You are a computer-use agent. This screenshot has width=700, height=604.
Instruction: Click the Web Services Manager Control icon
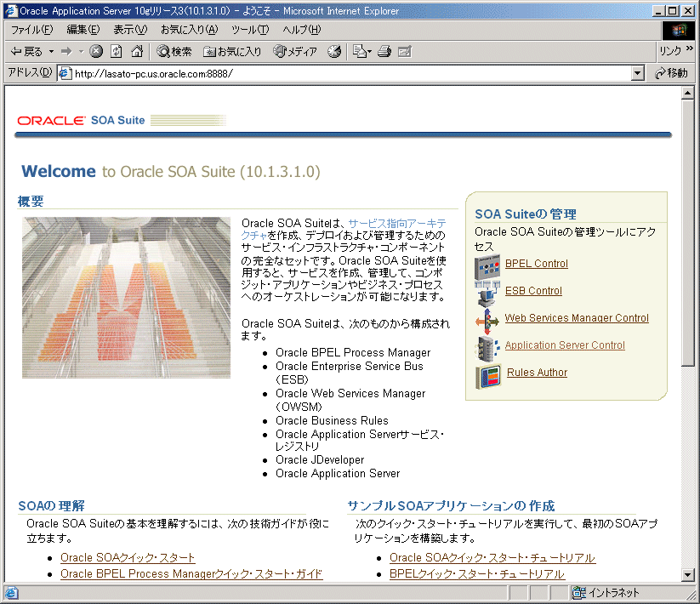click(x=487, y=321)
